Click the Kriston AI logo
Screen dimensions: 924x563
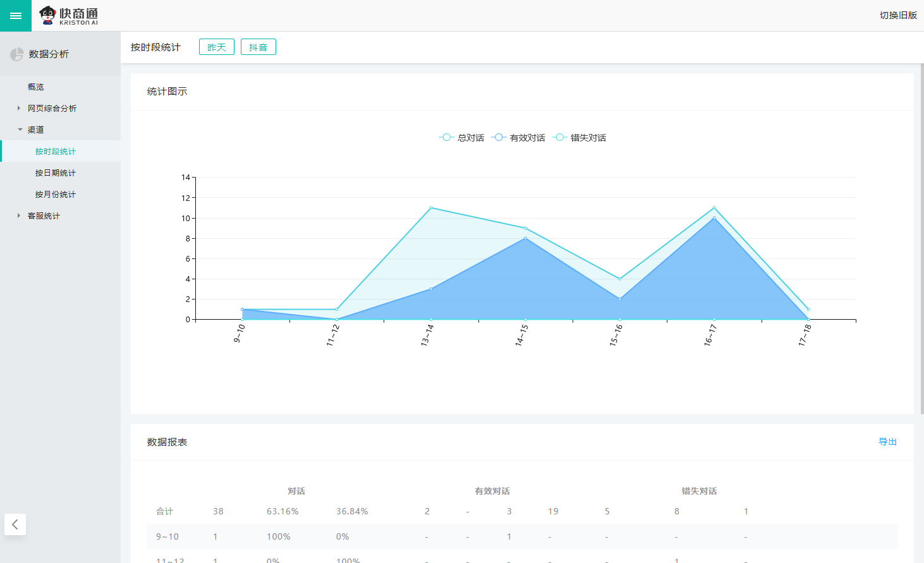[x=69, y=16]
